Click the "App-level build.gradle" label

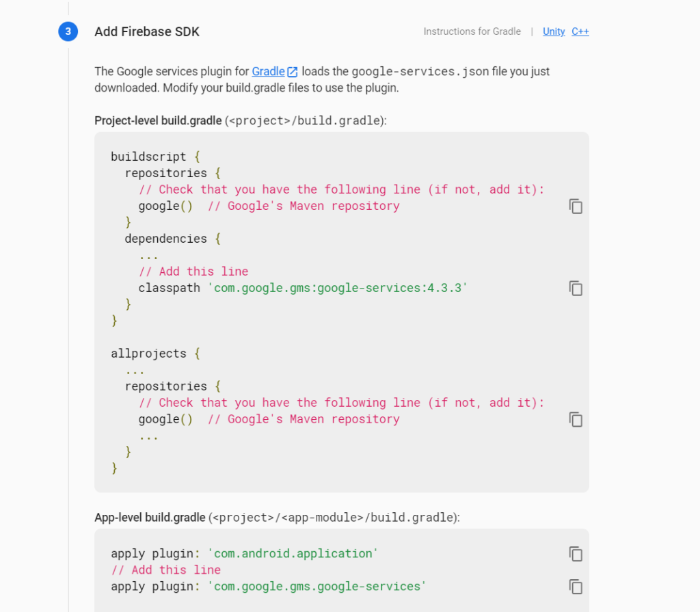[150, 518]
